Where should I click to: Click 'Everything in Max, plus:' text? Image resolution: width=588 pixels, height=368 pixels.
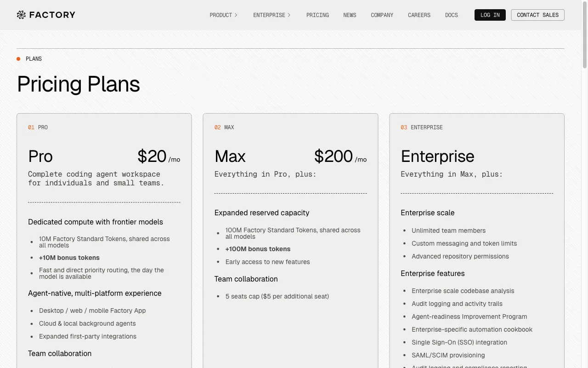click(452, 174)
